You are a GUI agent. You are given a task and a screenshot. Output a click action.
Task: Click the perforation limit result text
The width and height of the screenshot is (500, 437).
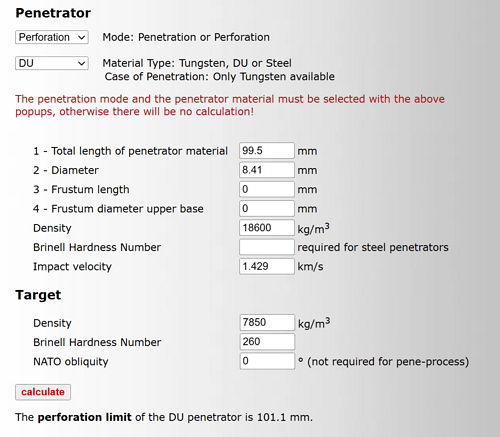click(x=164, y=417)
